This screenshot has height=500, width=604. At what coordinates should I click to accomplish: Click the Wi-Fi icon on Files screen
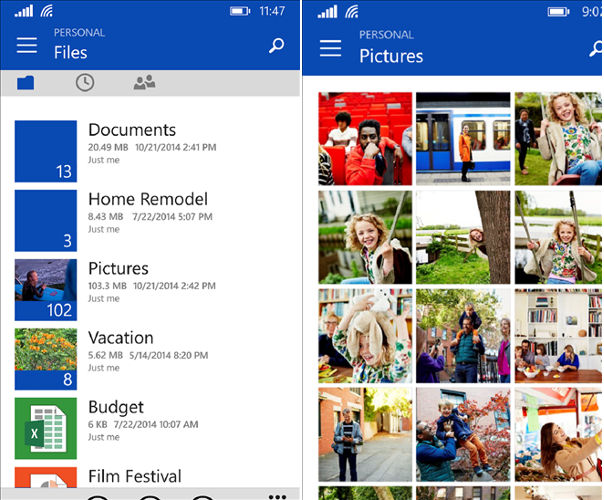[x=47, y=11]
